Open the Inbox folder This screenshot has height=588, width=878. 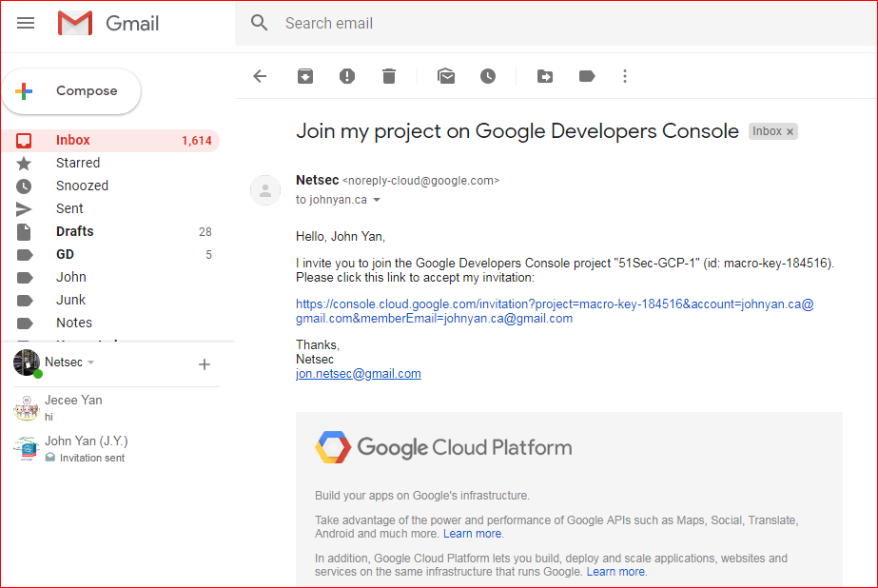click(110, 140)
